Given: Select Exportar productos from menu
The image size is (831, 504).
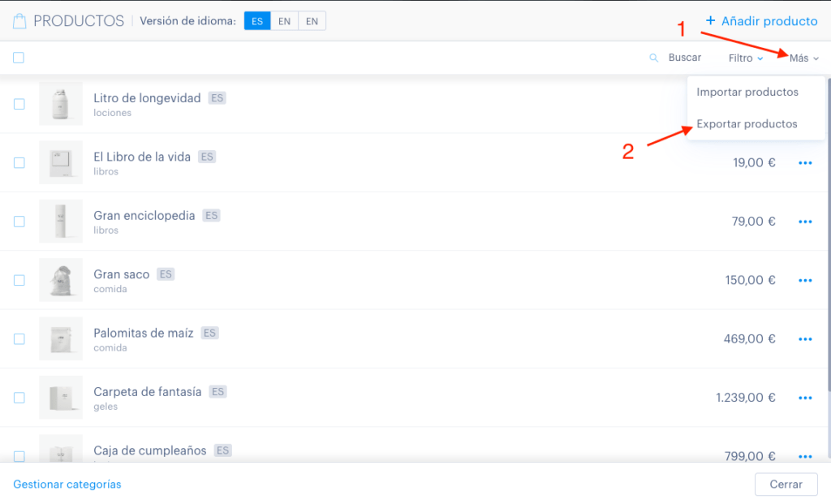Looking at the screenshot, I should click(747, 124).
